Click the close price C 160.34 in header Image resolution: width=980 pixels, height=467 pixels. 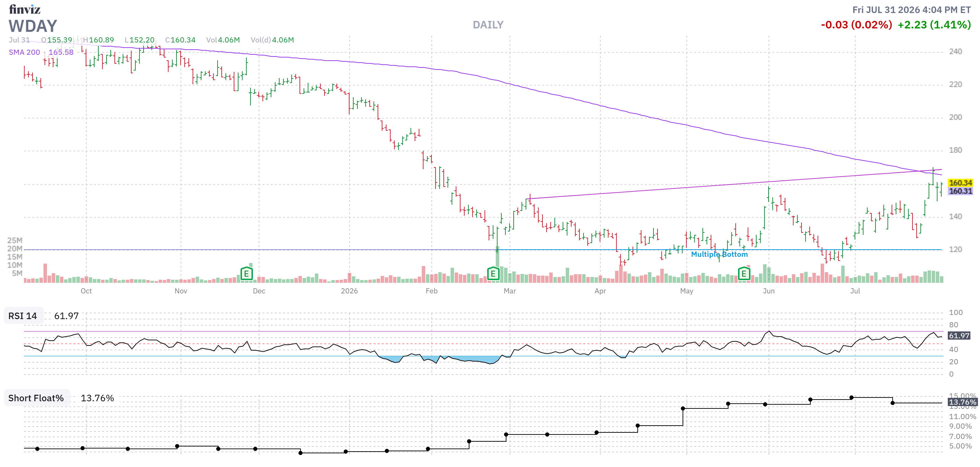pyautogui.click(x=180, y=40)
